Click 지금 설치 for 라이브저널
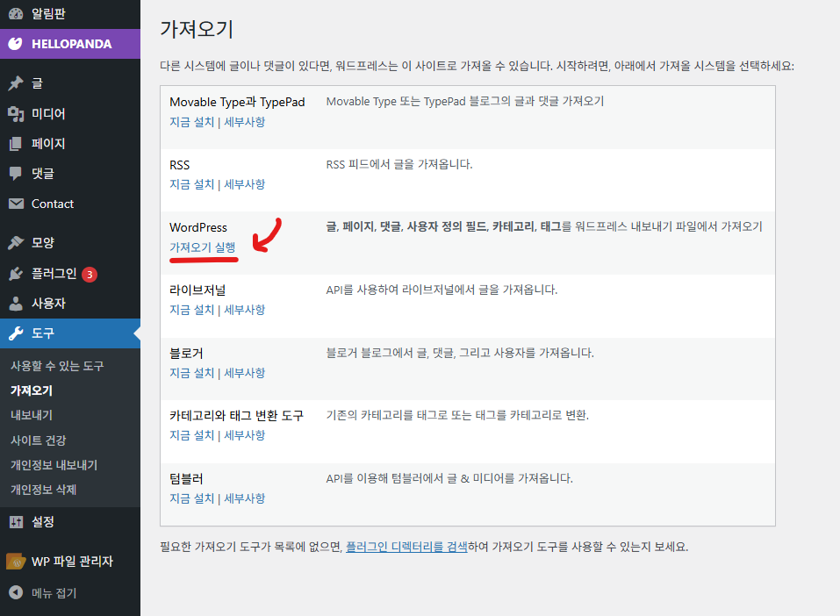This screenshot has width=840, height=616. (191, 310)
